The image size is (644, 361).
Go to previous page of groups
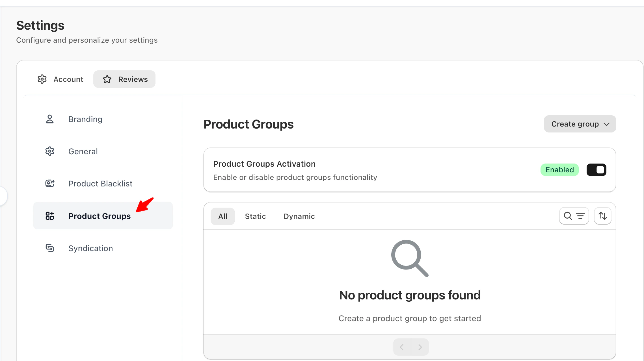402,347
